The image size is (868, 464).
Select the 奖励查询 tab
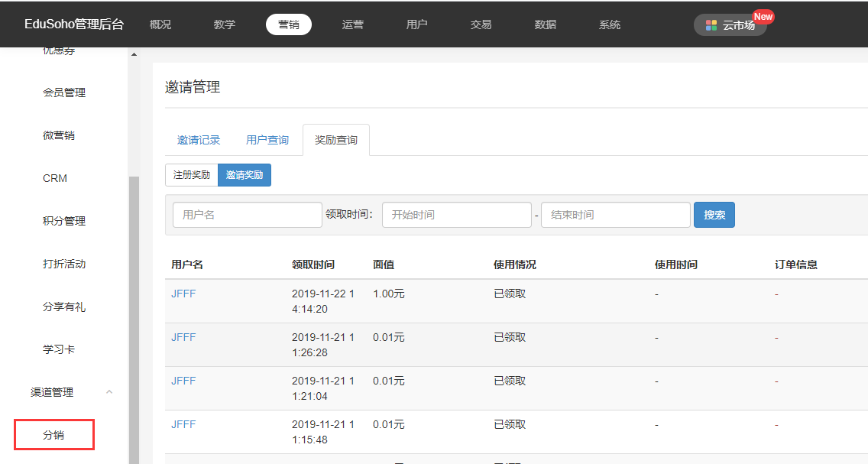tap(336, 140)
